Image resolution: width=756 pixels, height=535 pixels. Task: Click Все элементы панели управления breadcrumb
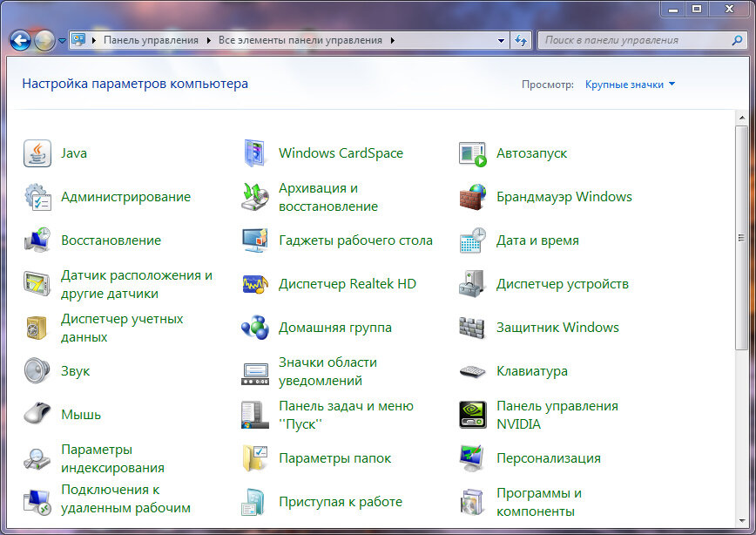tap(300, 41)
